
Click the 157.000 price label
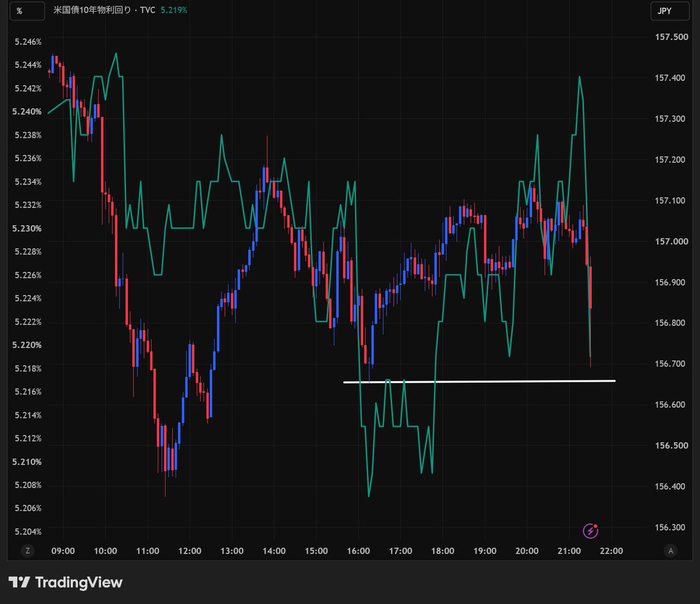[672, 242]
